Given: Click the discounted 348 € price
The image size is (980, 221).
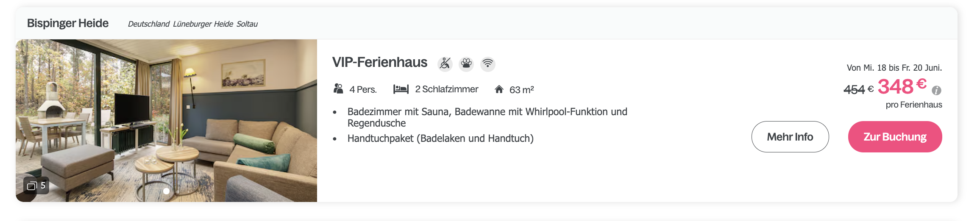Looking at the screenshot, I should click(902, 86).
